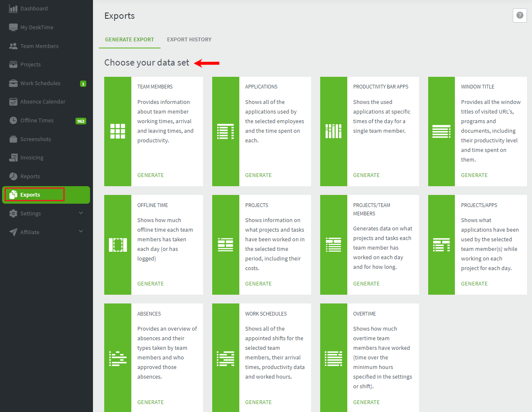Switch to the Export History tab
The image size is (532, 412).
189,40
